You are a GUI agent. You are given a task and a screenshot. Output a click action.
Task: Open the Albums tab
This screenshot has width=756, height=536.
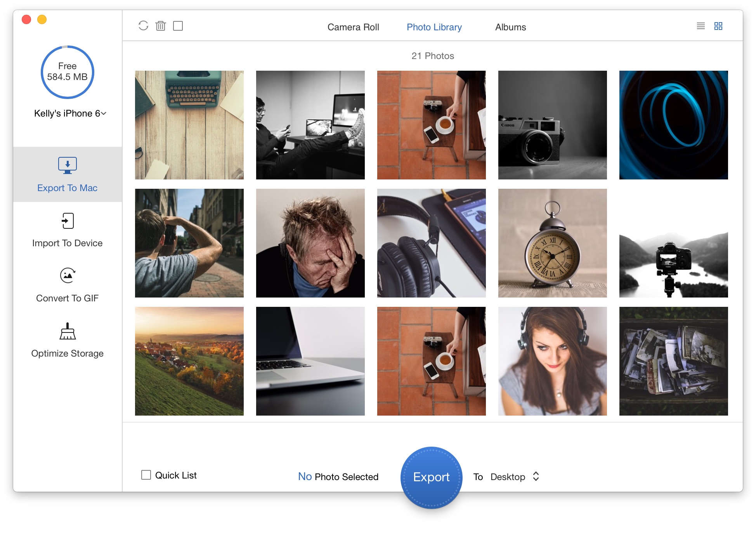point(510,27)
